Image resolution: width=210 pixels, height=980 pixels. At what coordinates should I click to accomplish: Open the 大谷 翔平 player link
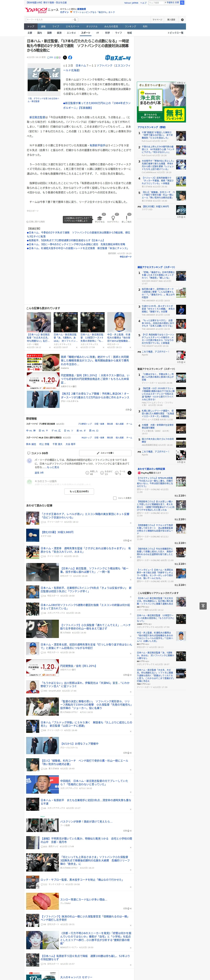tap(70, 444)
